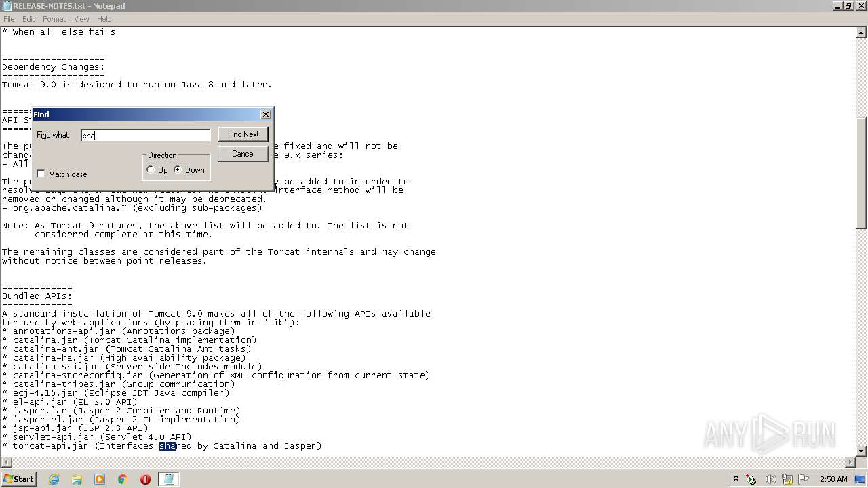Launch Internet Explorer from taskbar
The height and width of the screenshot is (488, 868).
(x=54, y=479)
